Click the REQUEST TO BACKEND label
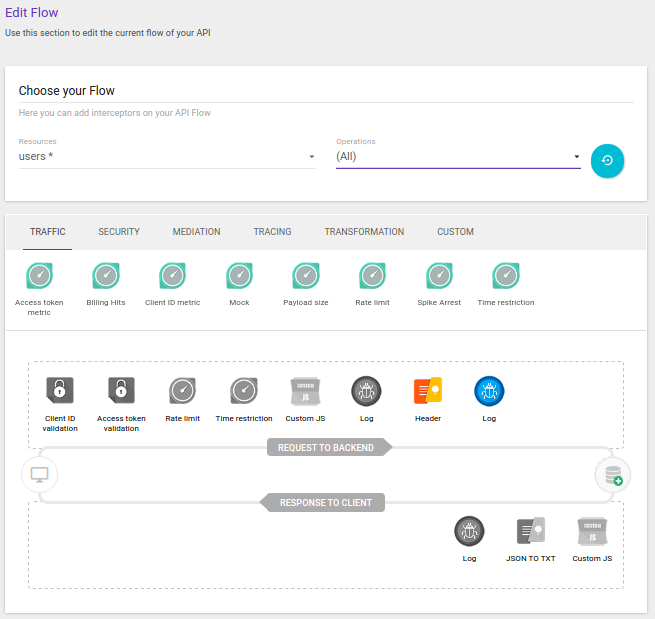This screenshot has width=655, height=619. (326, 447)
